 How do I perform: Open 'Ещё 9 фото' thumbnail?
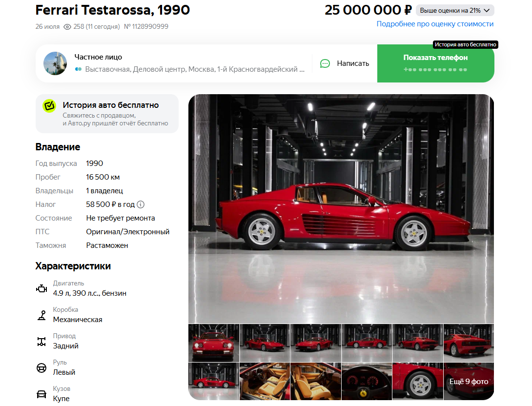tap(469, 381)
